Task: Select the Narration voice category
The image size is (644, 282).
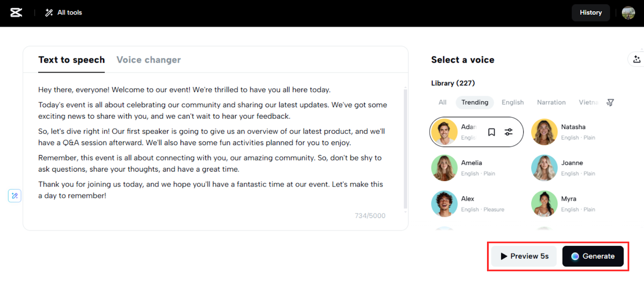Action: click(x=551, y=102)
